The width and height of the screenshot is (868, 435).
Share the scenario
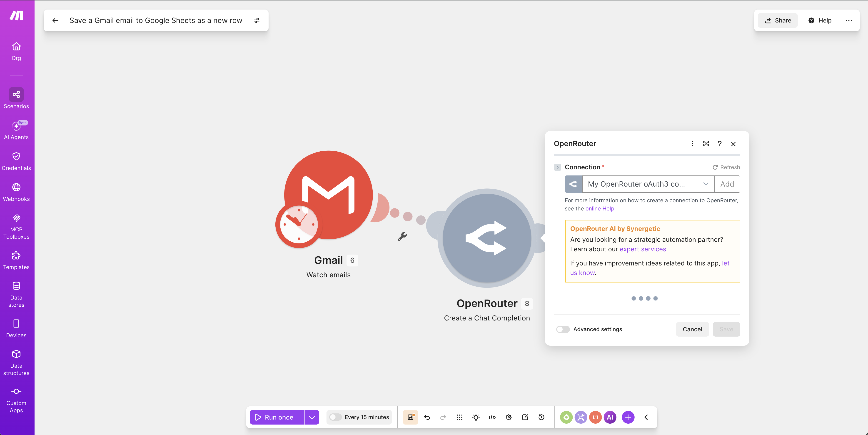tap(778, 20)
